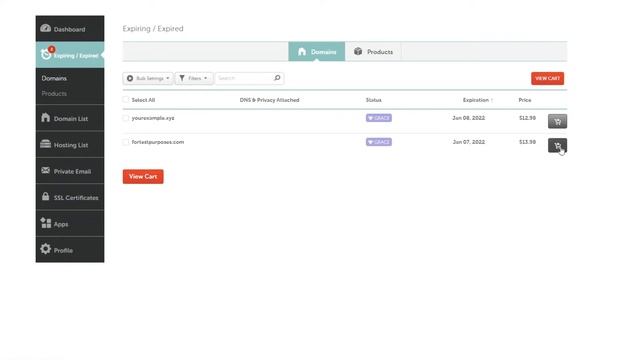Tick the Select All checkbox
This screenshot has height=360, width=640.
pyautogui.click(x=126, y=100)
